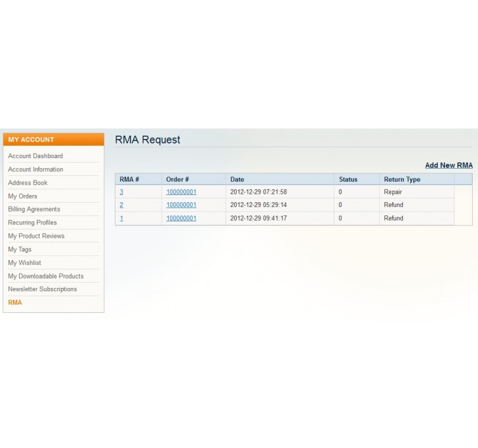Open order 100000001 for RMA 1
478x448 pixels.
181,218
